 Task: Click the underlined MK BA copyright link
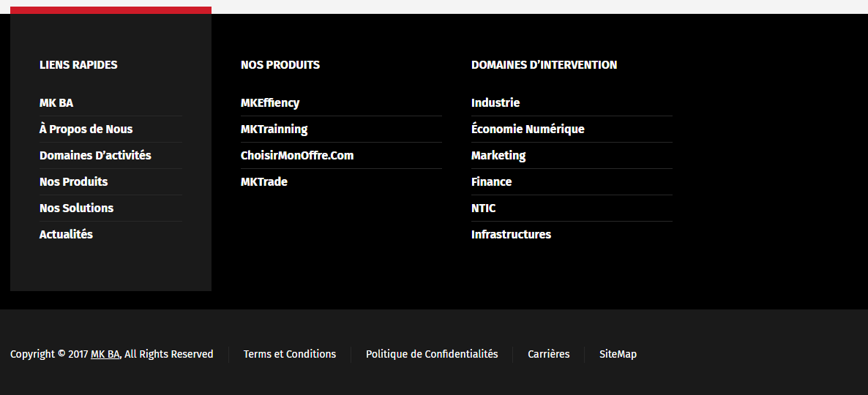(105, 355)
